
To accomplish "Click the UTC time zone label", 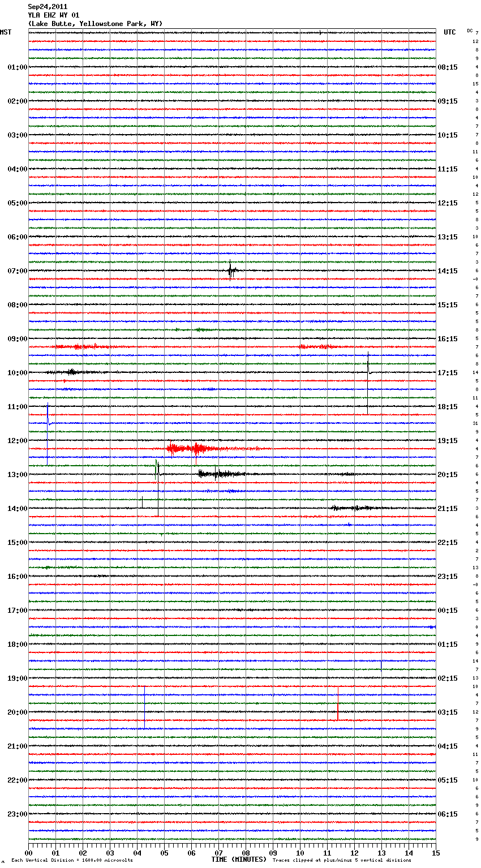I will (x=449, y=32).
